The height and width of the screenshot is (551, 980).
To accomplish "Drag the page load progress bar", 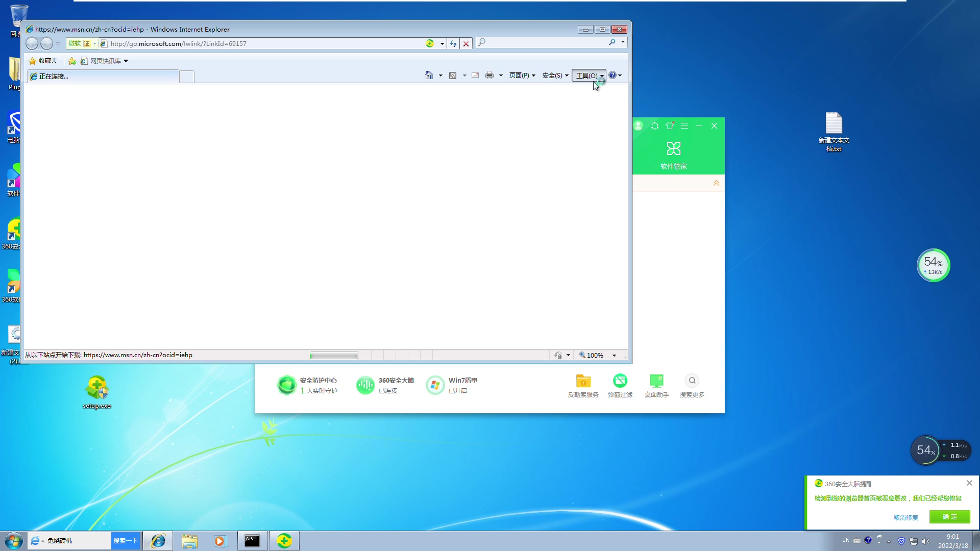I will pyautogui.click(x=334, y=355).
